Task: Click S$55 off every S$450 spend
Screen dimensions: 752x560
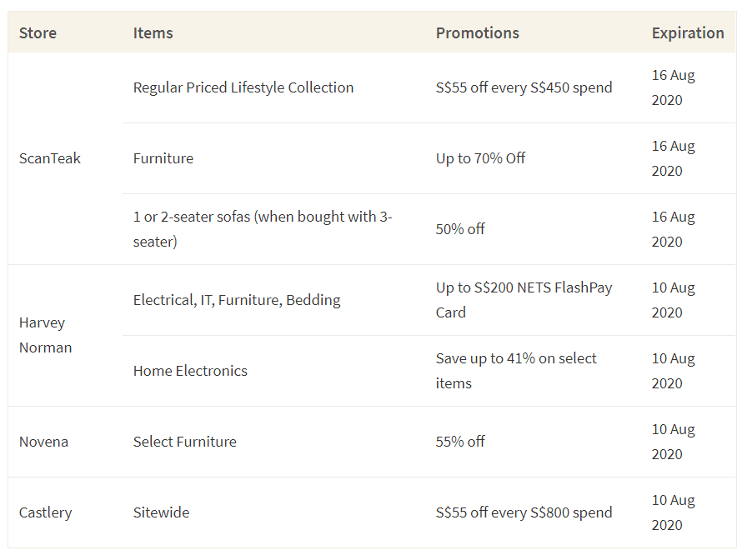Action: [524, 87]
